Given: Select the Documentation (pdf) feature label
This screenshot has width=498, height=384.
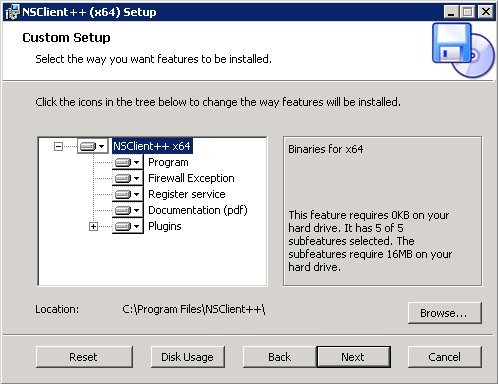Looking at the screenshot, I should [198, 210].
